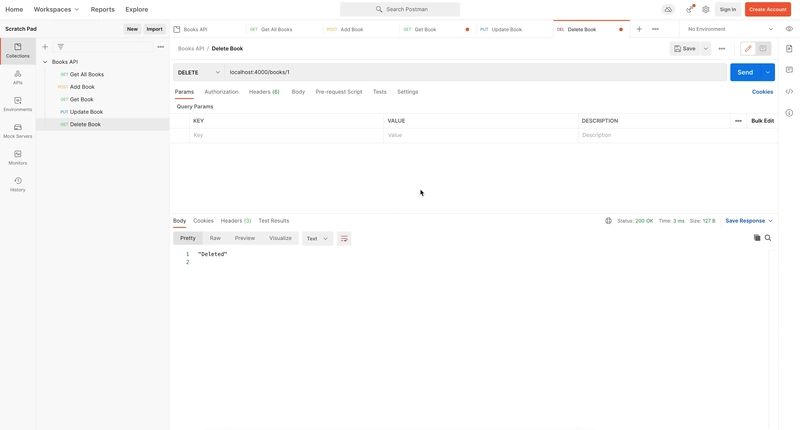Select the Add Book request in the sidebar

pos(102,87)
